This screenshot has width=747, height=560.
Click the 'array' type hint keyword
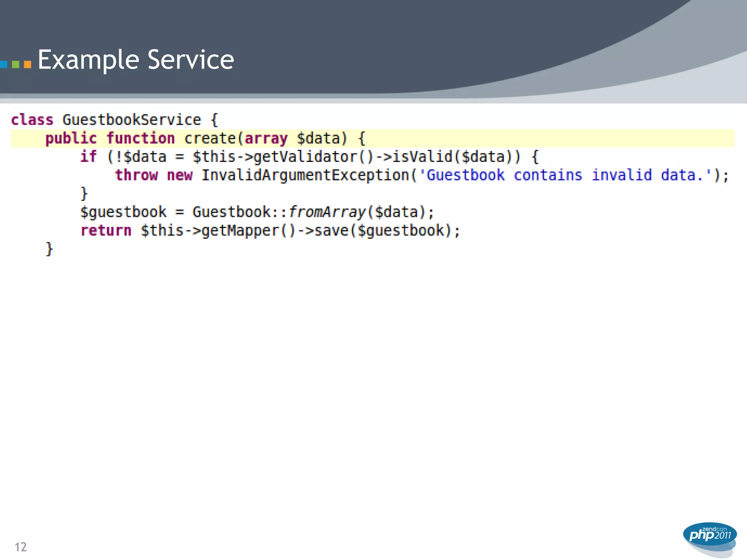(x=266, y=139)
